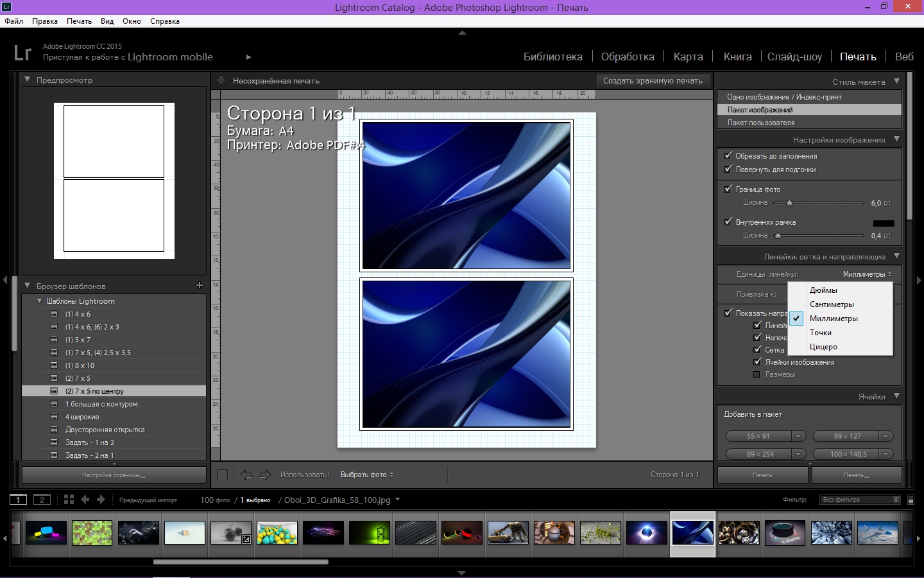924x578 pixels.
Task: Toggle Сетка checkbox
Action: (x=757, y=349)
